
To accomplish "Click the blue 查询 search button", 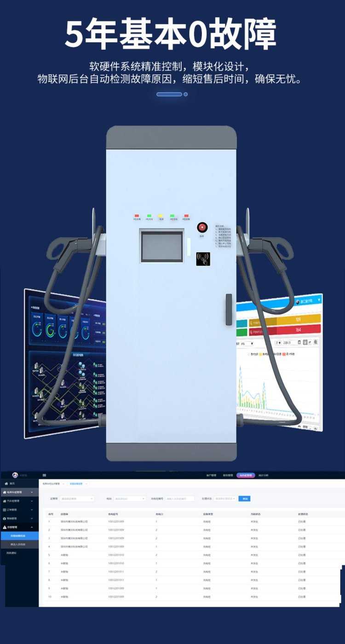I will point(244,499).
